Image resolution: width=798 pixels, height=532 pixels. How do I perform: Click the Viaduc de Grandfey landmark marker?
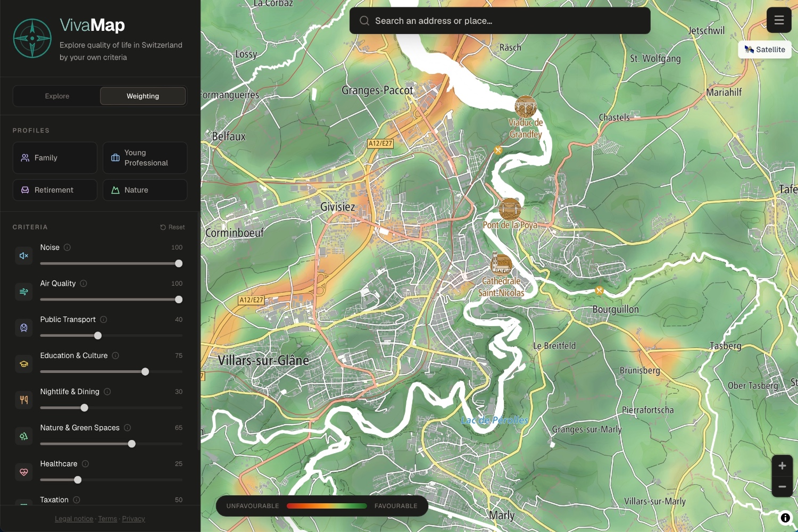(x=526, y=107)
